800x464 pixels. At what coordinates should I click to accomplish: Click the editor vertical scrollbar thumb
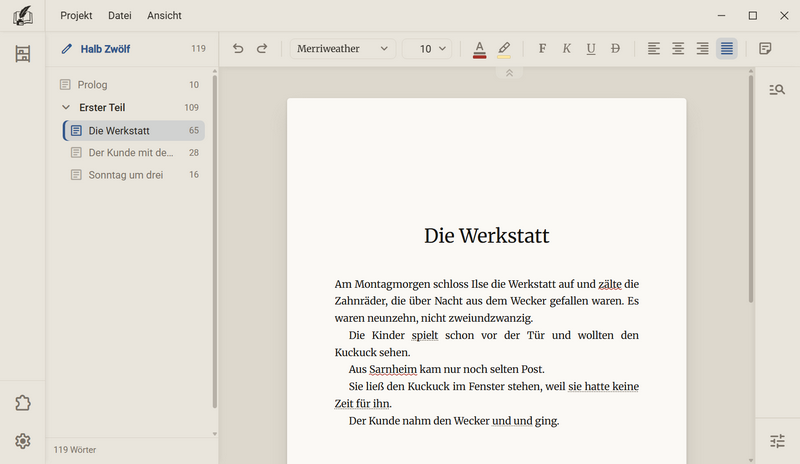click(751, 189)
